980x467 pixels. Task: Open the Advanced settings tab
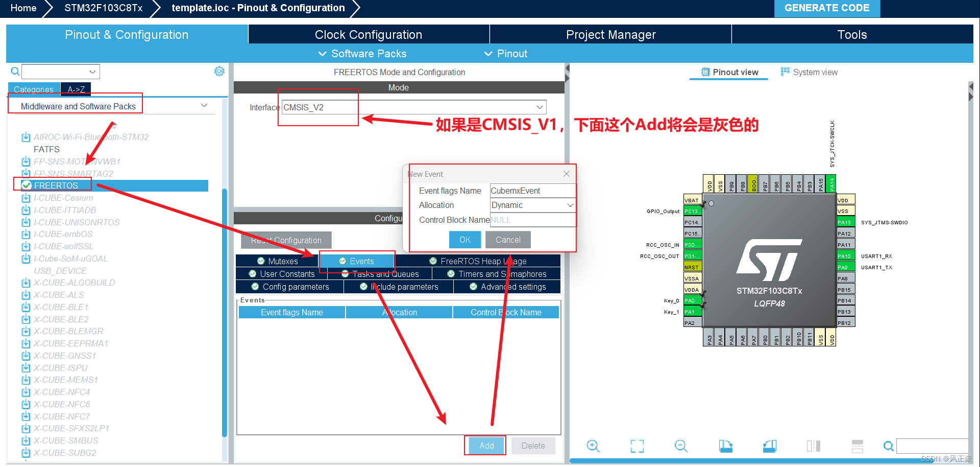point(507,287)
